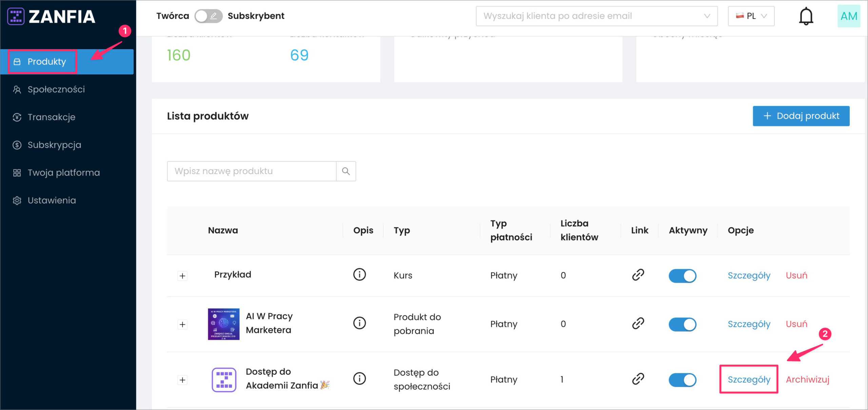Toggle active switch for AI W Pracy Marketera

point(682,324)
